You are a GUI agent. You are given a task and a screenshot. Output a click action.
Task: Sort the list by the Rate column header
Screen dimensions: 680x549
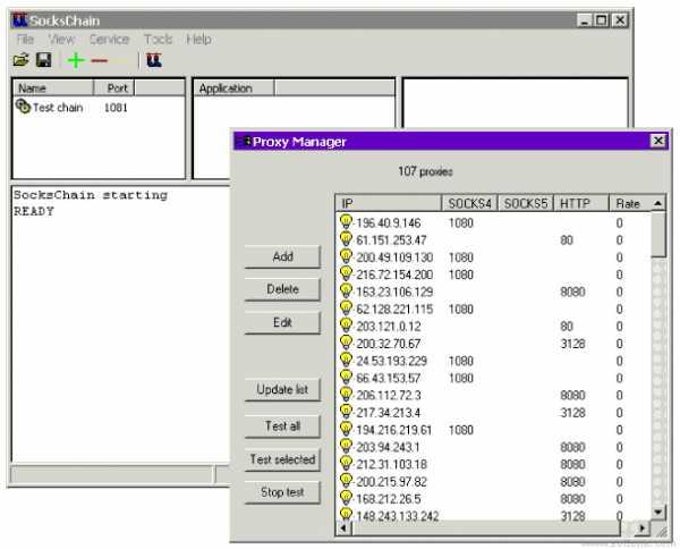point(630,203)
